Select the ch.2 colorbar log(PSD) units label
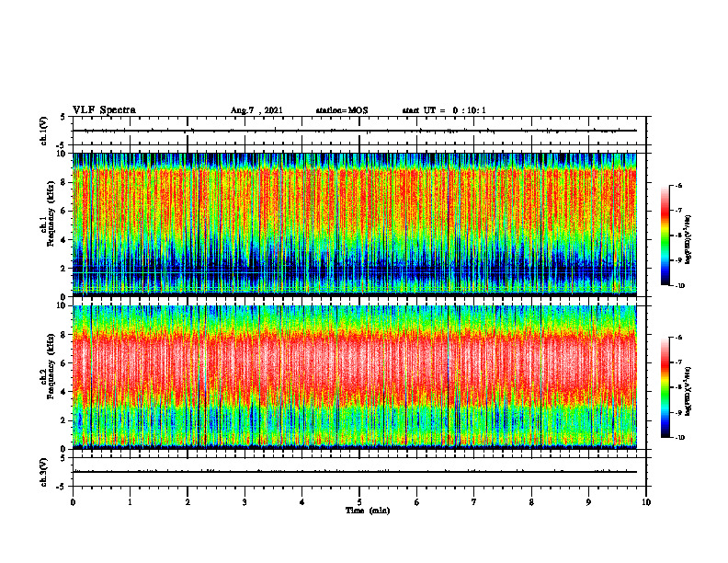728x563 pixels. click(688, 392)
